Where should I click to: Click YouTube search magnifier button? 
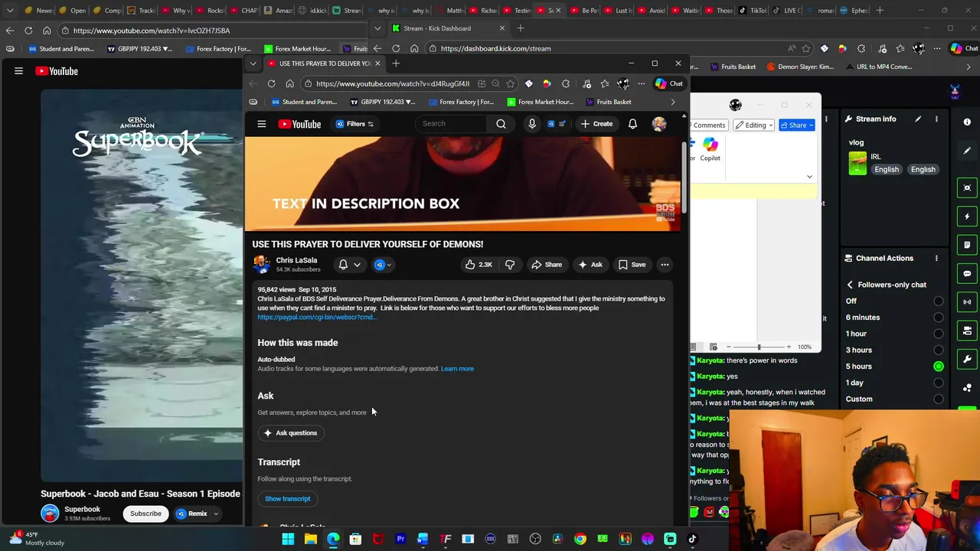pyautogui.click(x=501, y=124)
